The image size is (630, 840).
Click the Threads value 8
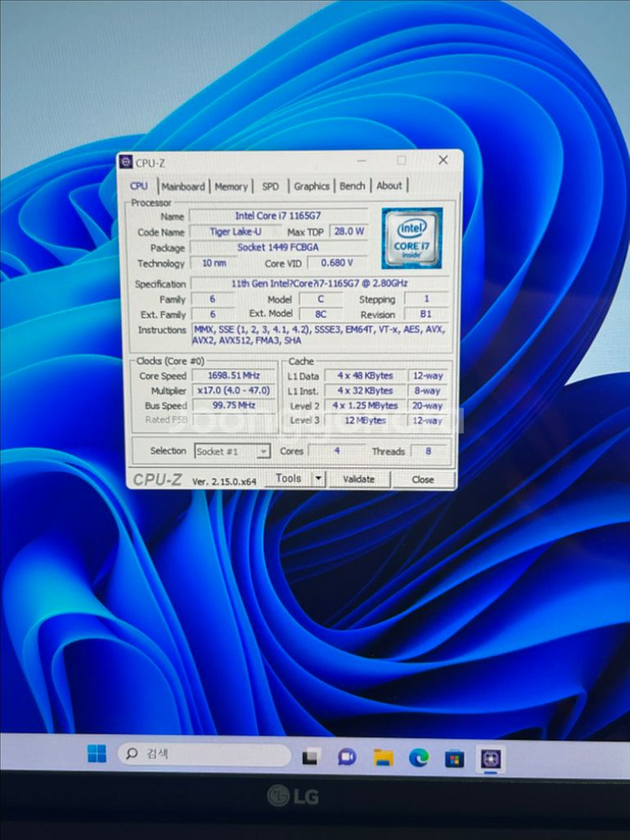click(428, 451)
